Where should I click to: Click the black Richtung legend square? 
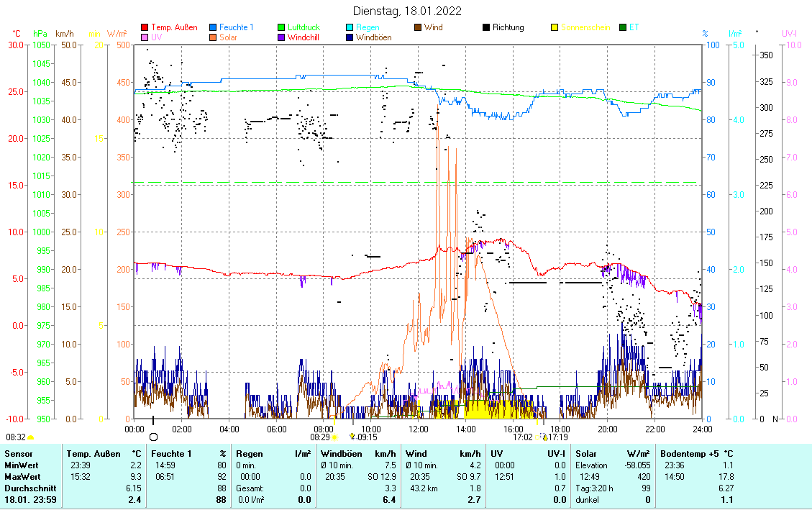pyautogui.click(x=486, y=28)
